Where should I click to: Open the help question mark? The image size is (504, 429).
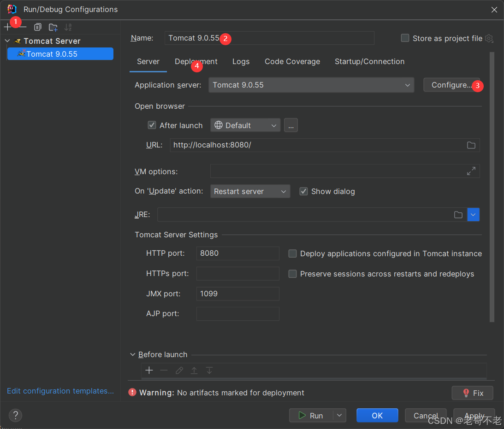[15, 415]
